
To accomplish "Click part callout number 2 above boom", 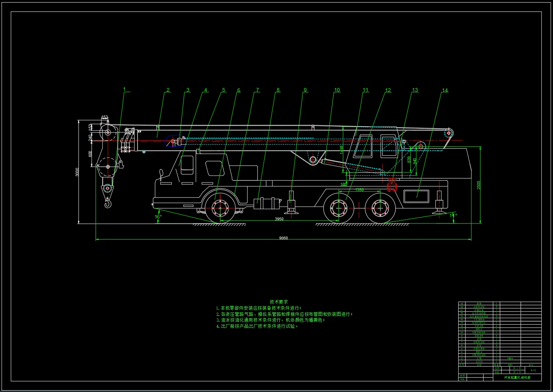I will click(x=168, y=90).
